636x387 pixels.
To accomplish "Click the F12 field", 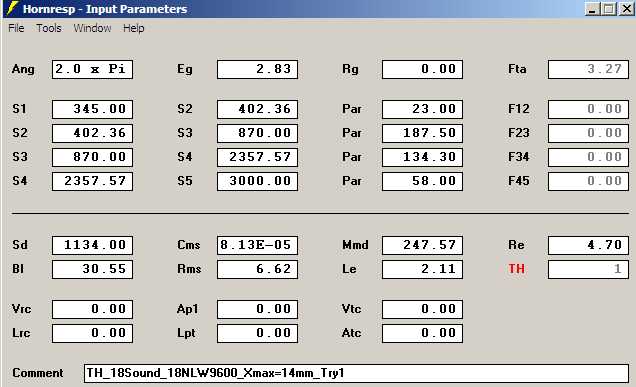I will pos(588,109).
